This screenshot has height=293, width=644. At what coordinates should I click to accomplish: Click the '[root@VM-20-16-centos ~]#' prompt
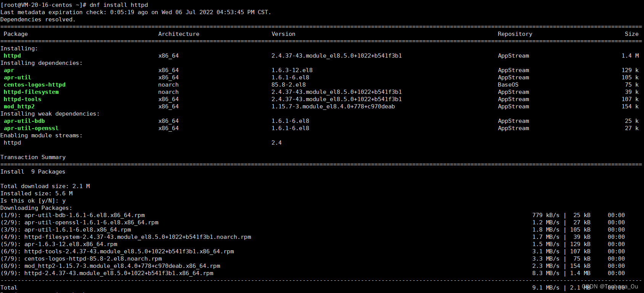(x=43, y=5)
